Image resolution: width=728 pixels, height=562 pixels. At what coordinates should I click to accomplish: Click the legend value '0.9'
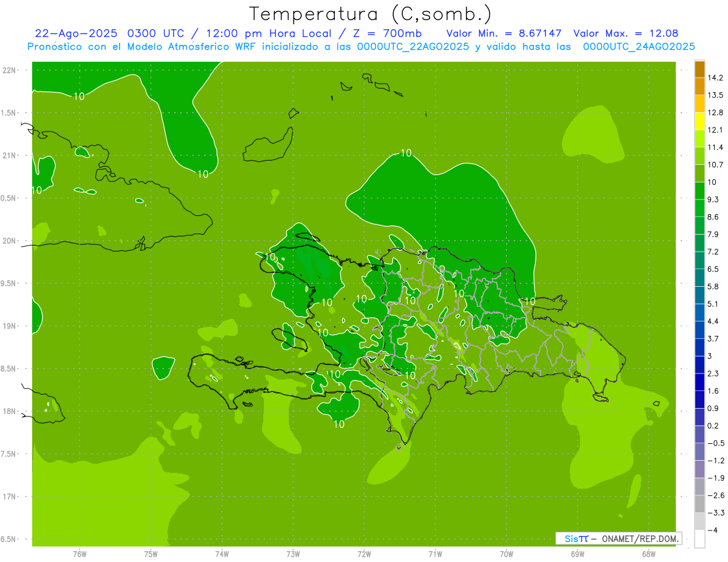713,408
